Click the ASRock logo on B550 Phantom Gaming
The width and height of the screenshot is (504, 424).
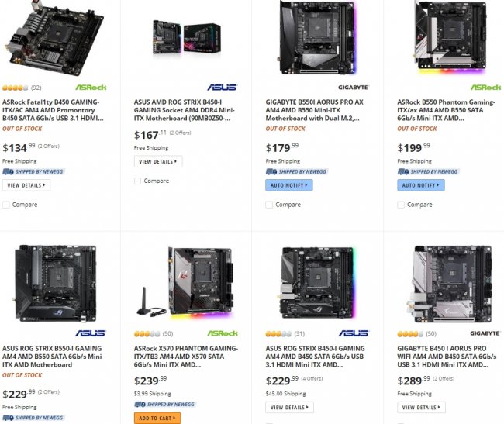[485, 88]
